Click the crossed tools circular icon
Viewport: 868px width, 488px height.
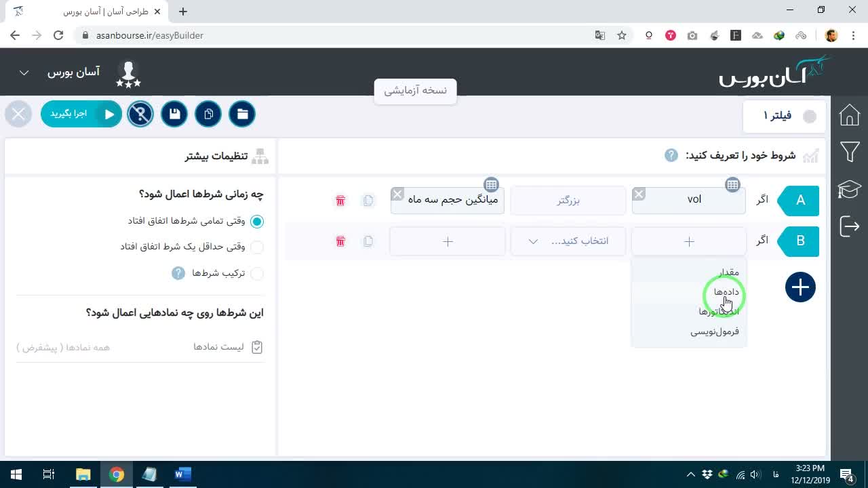tap(140, 114)
